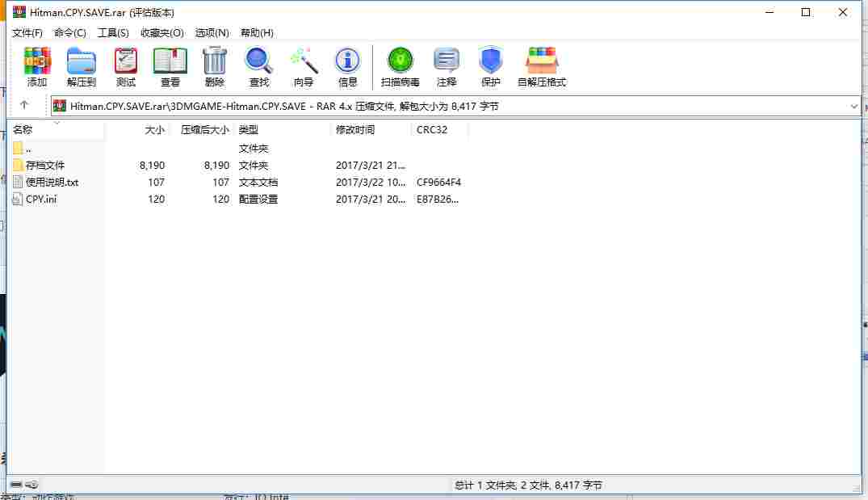Image resolution: width=868 pixels, height=500 pixels.
Task: Open the 工具(S) menu
Action: pyautogui.click(x=114, y=32)
